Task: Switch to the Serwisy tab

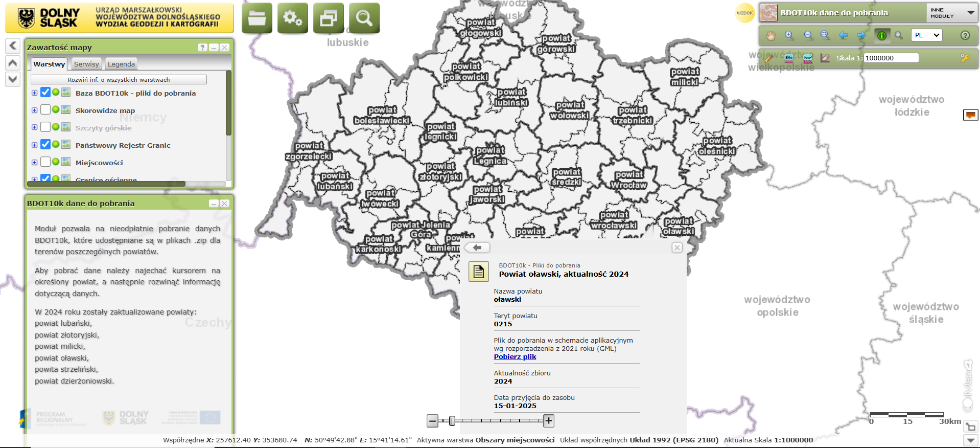Action: 86,64
